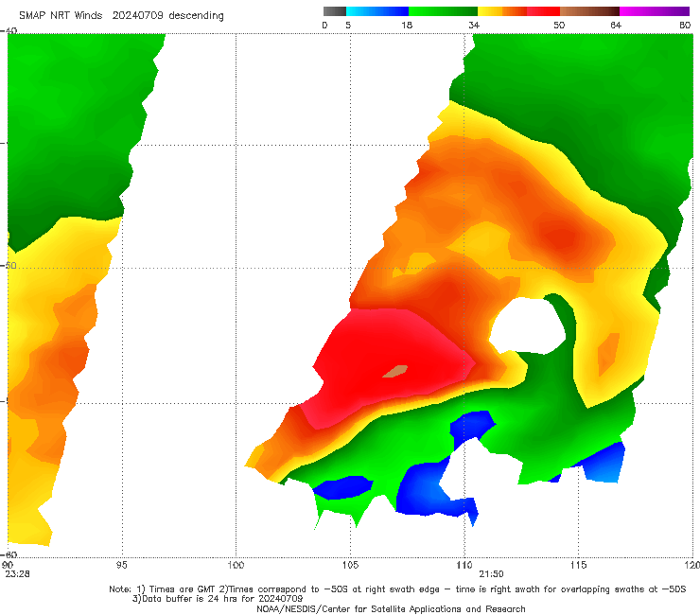Click the red segment of the color bar
The image size is (700, 615).
(x=543, y=11)
